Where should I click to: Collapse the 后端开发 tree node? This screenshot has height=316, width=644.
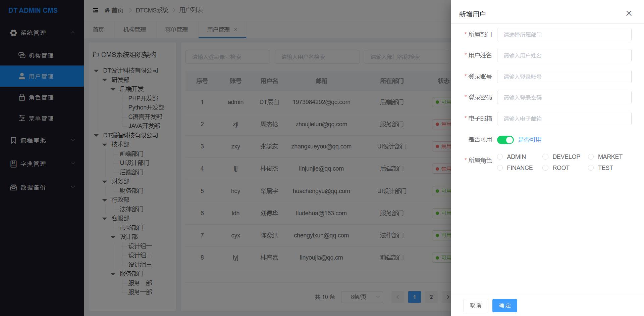tap(113, 89)
